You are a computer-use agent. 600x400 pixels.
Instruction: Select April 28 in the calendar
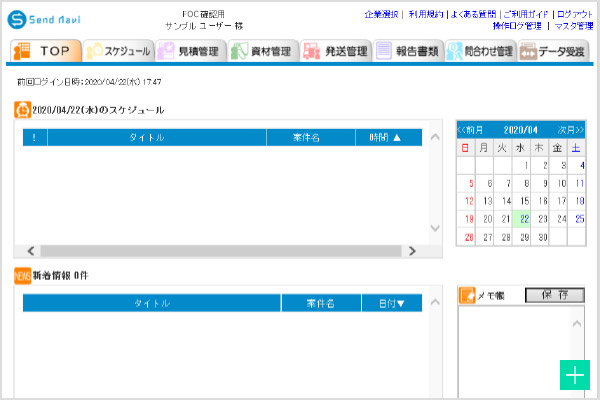503,237
